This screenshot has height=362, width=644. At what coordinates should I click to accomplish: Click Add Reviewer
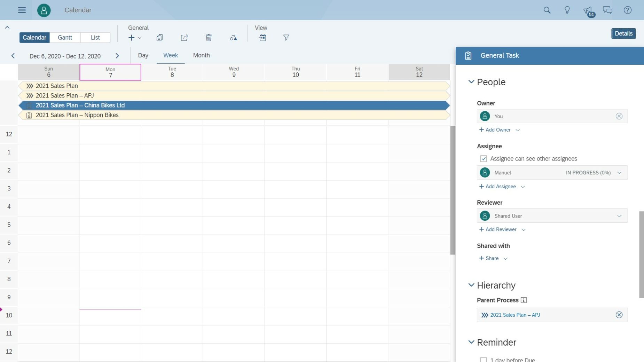click(x=499, y=229)
